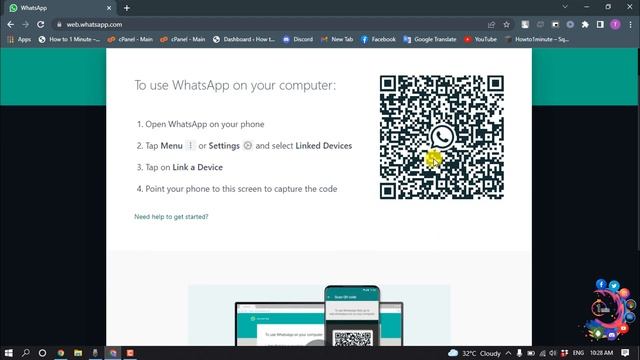
Task: Bookmark this tab with the star icon
Action: [507, 24]
